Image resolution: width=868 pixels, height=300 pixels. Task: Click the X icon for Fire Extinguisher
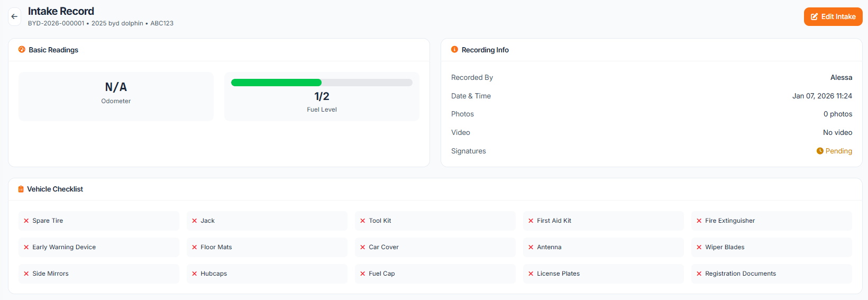[699, 221]
